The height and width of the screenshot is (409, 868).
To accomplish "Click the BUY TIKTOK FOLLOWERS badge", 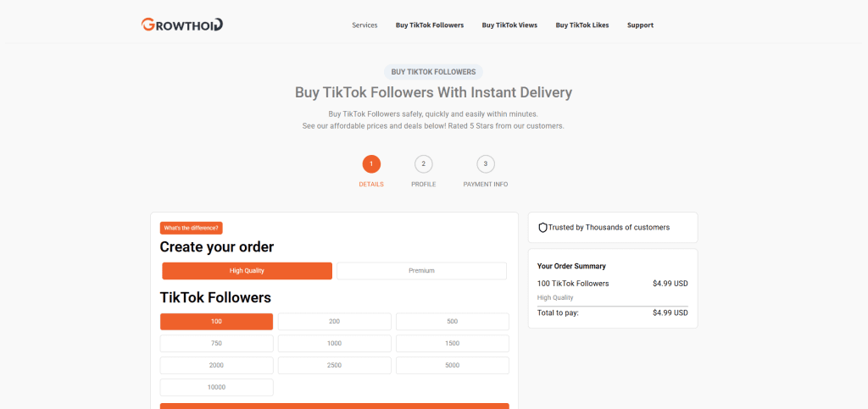I will pyautogui.click(x=433, y=72).
